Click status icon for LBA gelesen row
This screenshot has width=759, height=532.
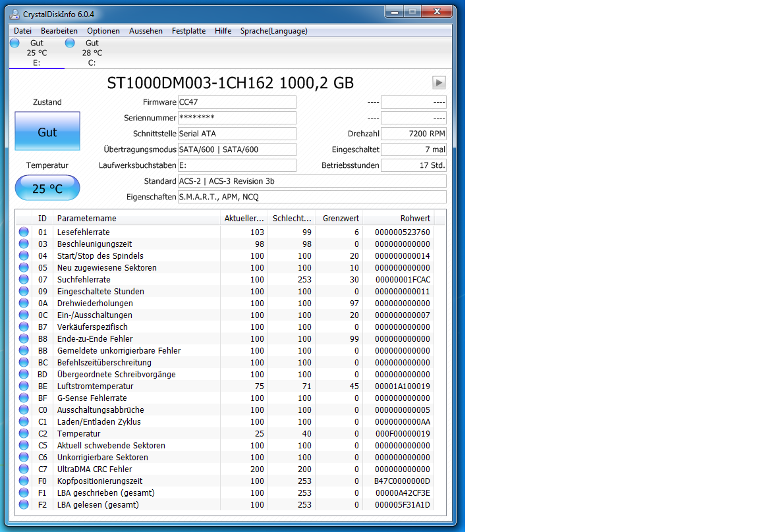pos(24,504)
